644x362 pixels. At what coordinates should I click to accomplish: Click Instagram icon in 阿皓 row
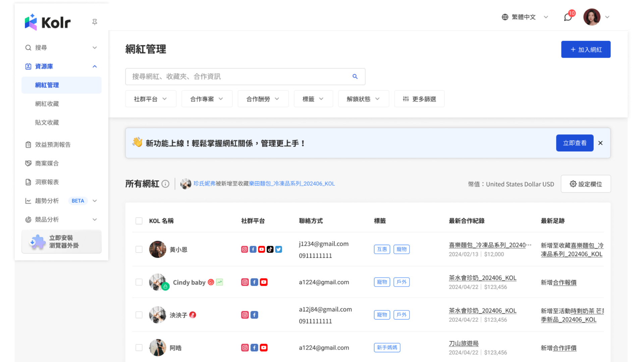click(x=245, y=348)
